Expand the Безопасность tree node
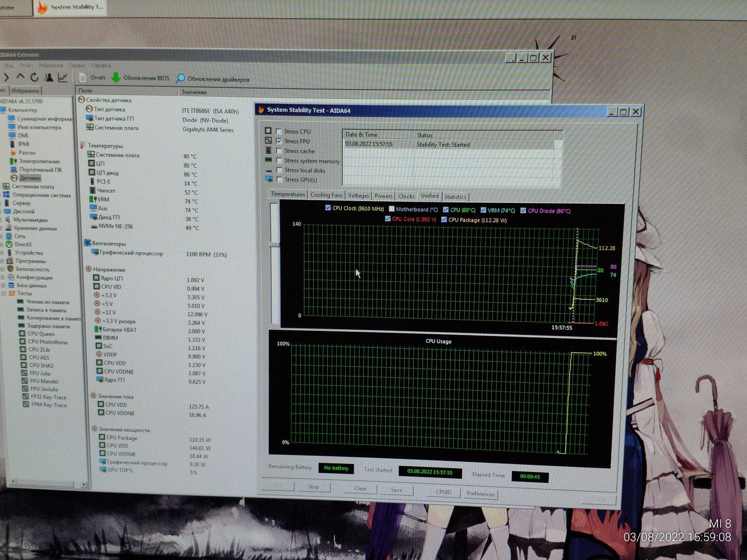747x560 pixels. (2, 269)
